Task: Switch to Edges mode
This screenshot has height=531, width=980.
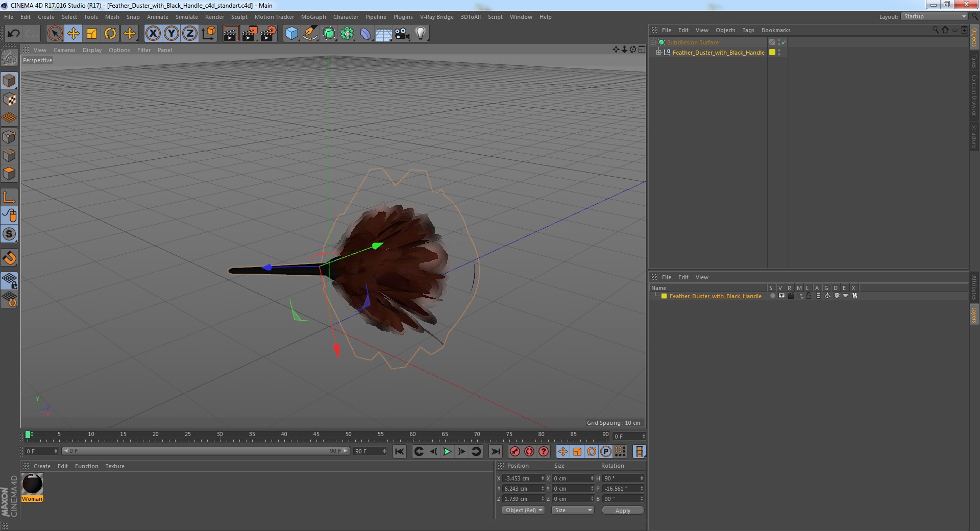Action: click(9, 155)
